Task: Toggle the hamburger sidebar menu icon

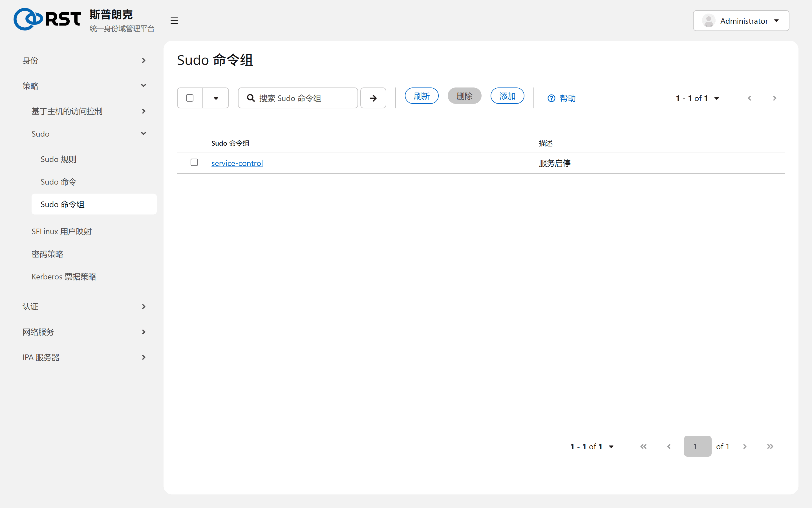Action: [174, 21]
